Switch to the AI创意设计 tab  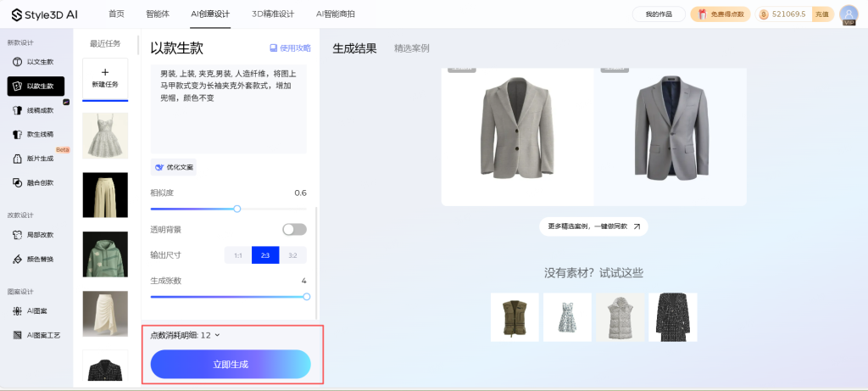pyautogui.click(x=210, y=14)
